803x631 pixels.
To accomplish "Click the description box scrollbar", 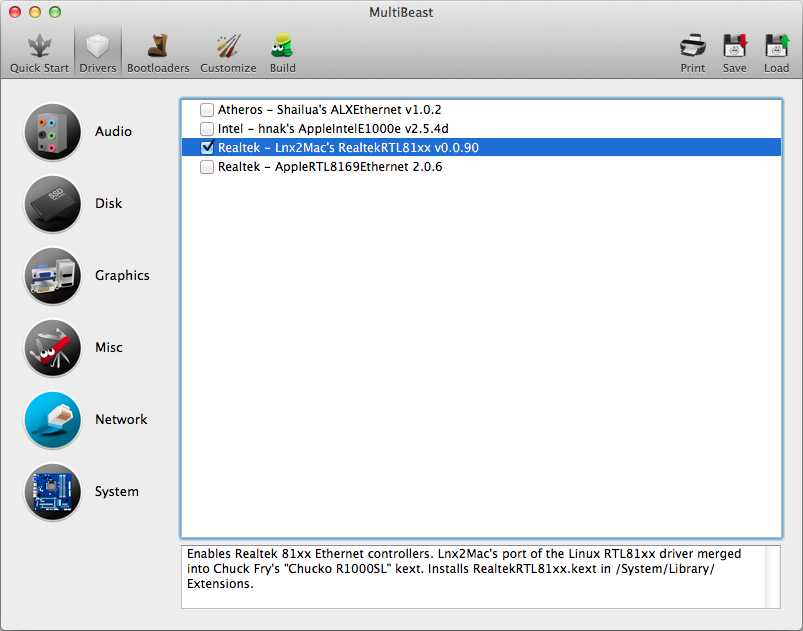I will point(773,577).
